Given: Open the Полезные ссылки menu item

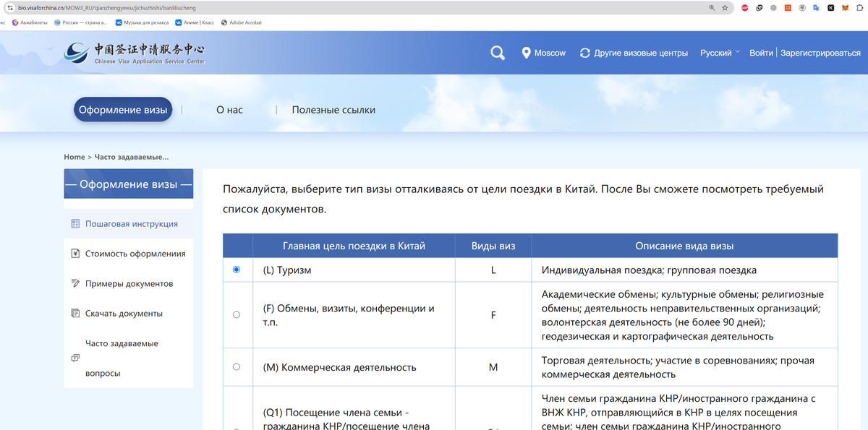Looking at the screenshot, I should (333, 110).
